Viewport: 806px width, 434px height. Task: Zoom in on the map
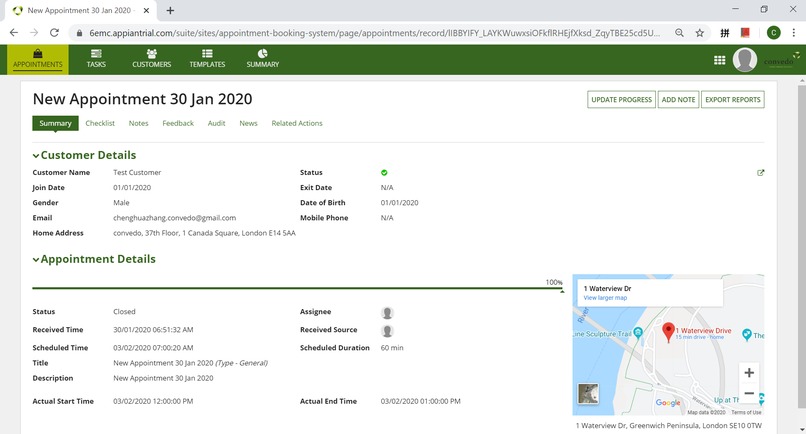749,373
